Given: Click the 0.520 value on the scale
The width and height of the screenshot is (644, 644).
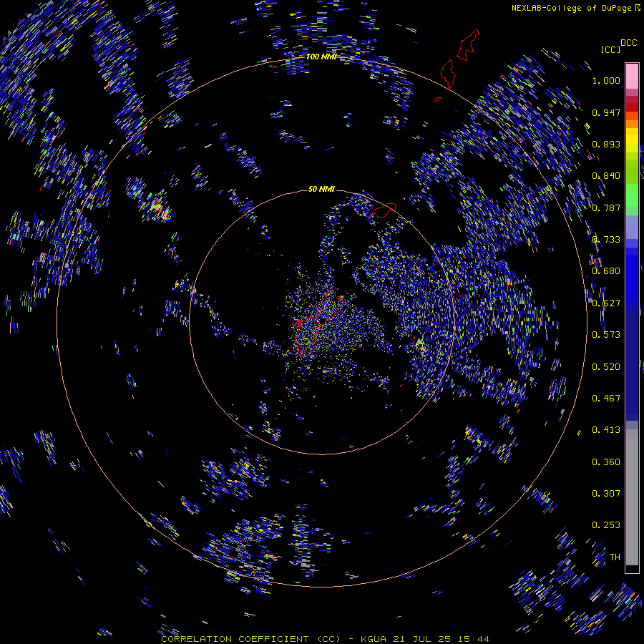Looking at the screenshot, I should (606, 367).
